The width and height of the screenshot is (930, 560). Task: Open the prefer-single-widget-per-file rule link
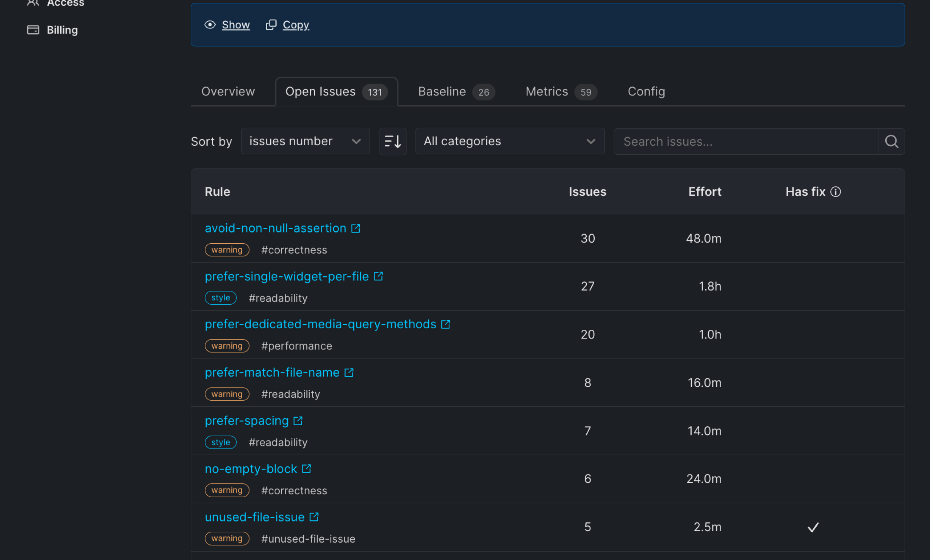(287, 276)
